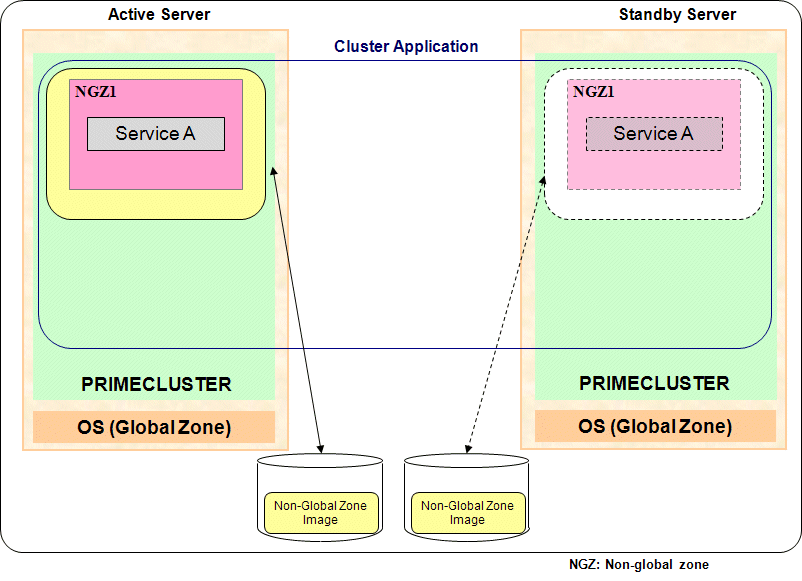Click the PRIMECLUSTER label in Active Server

pos(156,384)
